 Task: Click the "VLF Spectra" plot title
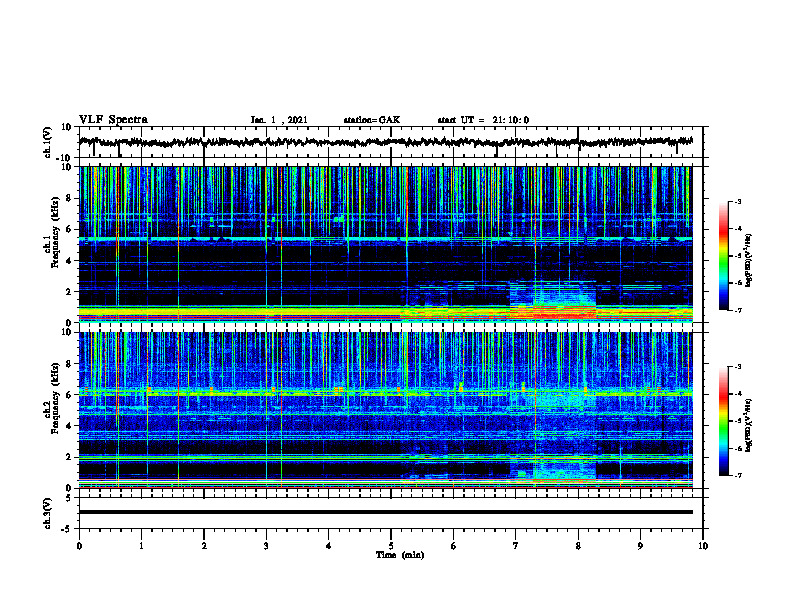(113, 120)
